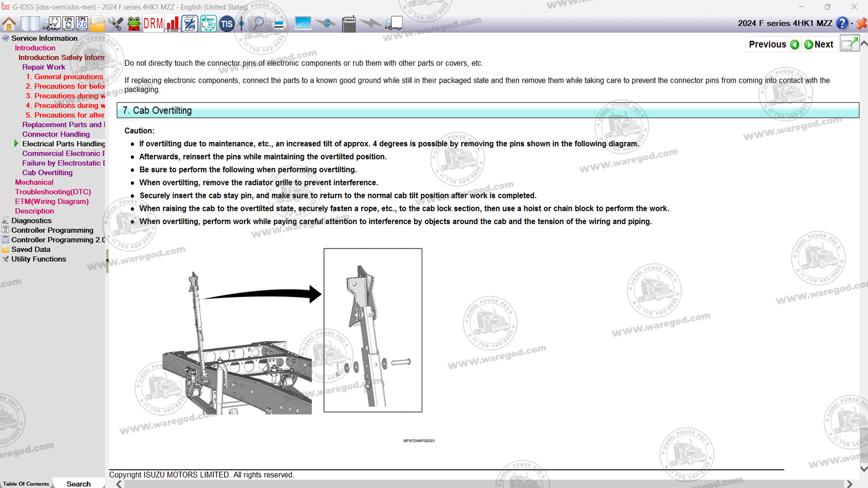Collapse the left navigation panel handle
This screenshot has height=488, width=868.
[x=107, y=261]
